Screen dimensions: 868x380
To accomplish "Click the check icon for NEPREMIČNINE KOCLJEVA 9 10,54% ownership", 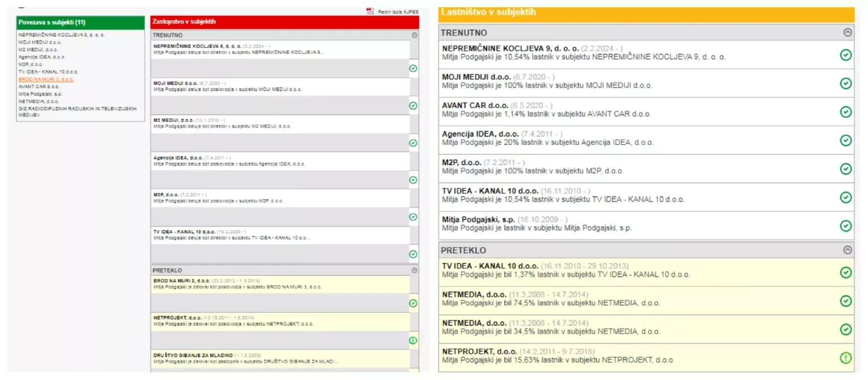I will [x=845, y=55].
